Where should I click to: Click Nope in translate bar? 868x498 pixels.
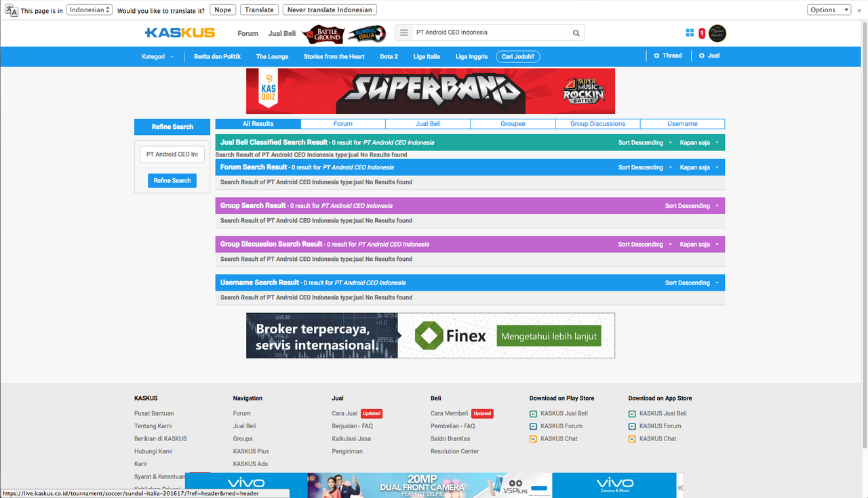coord(222,9)
